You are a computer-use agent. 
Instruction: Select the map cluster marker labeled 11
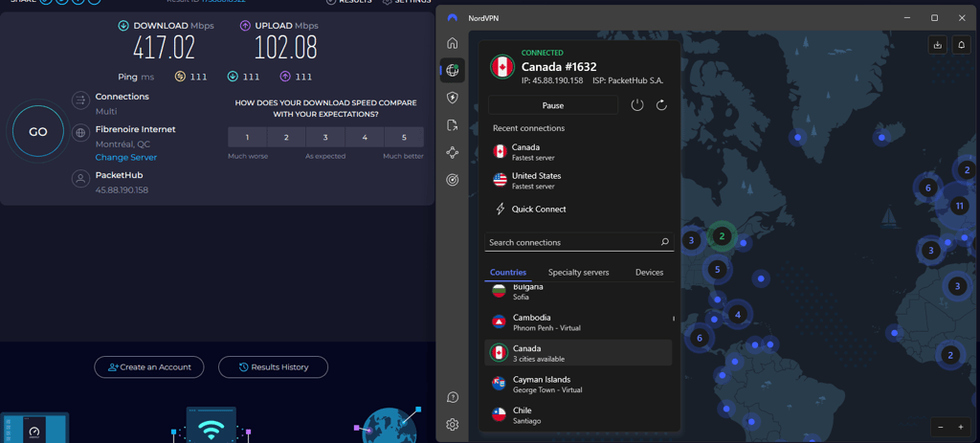tap(959, 206)
